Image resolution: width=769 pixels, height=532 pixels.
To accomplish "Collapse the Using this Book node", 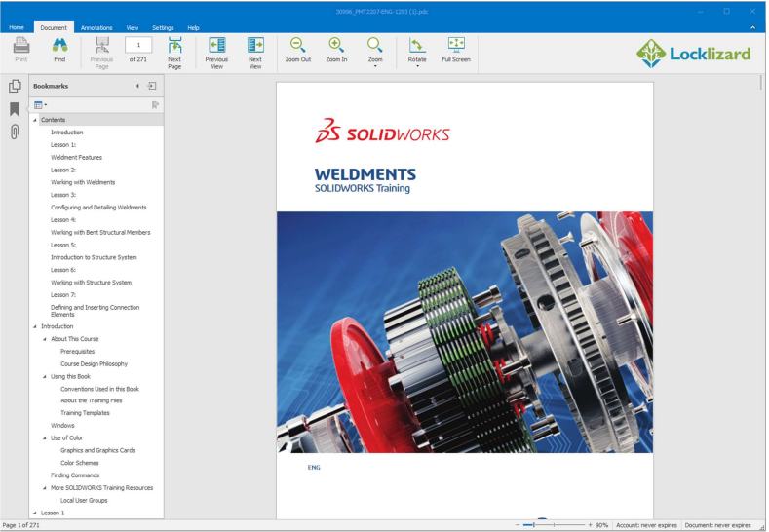I will tap(45, 377).
